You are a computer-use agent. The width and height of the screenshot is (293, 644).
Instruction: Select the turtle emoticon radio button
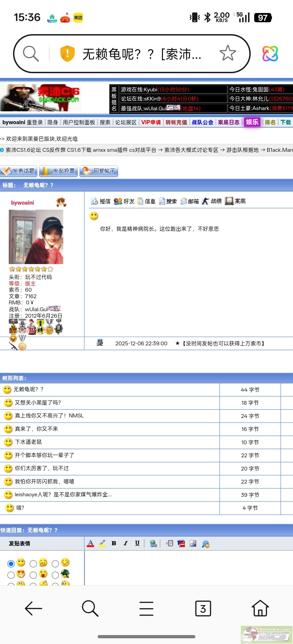coord(55,575)
